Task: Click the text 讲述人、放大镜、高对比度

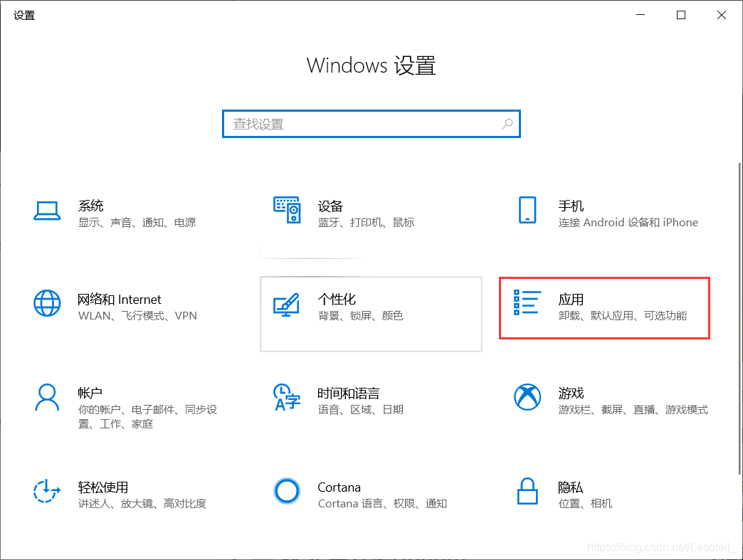Action: pos(142,503)
